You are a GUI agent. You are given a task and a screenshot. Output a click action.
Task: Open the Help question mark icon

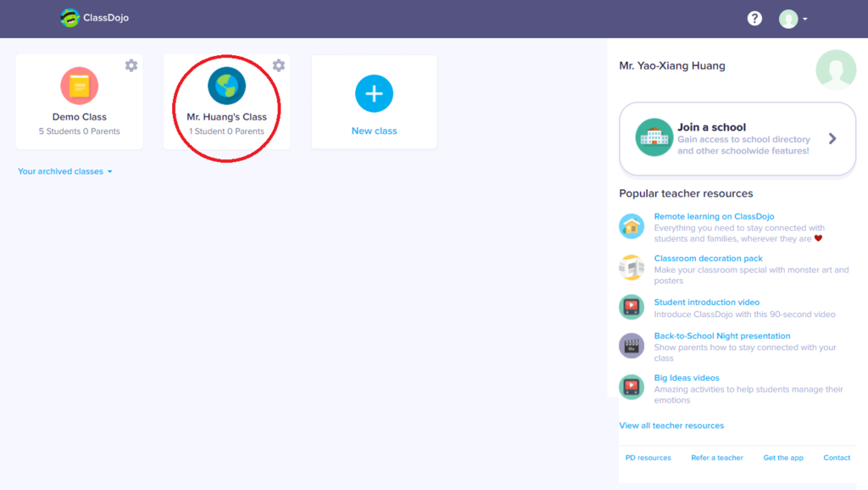[754, 19]
